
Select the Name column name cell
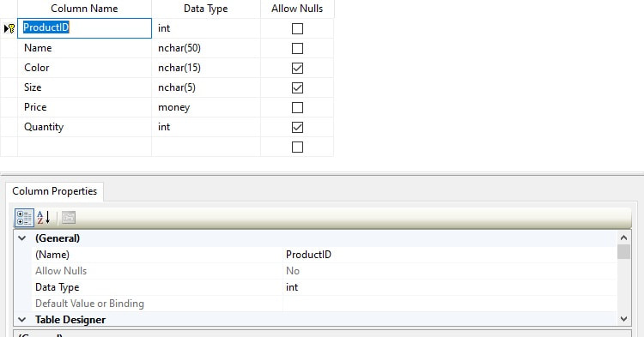click(x=85, y=48)
